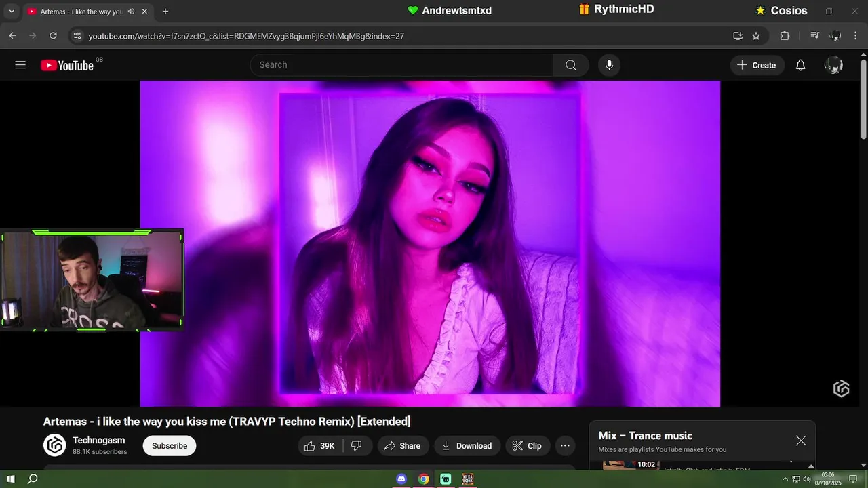
Task: Open more actions three-dot menu
Action: tap(565, 446)
